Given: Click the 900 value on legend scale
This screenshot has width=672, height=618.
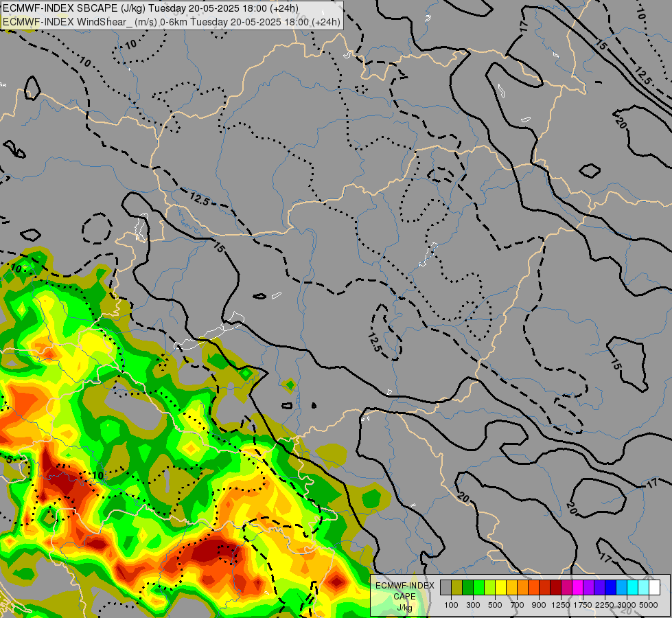Looking at the screenshot, I should (539, 605).
